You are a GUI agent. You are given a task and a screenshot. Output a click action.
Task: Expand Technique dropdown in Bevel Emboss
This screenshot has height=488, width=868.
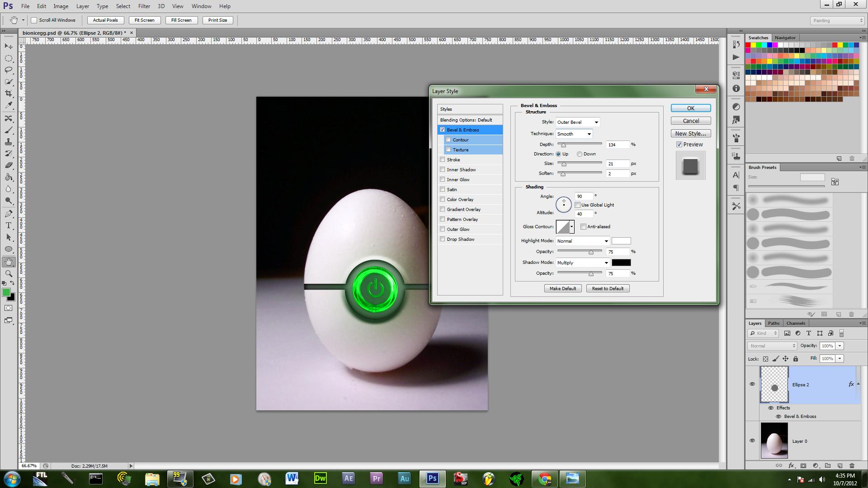point(589,133)
